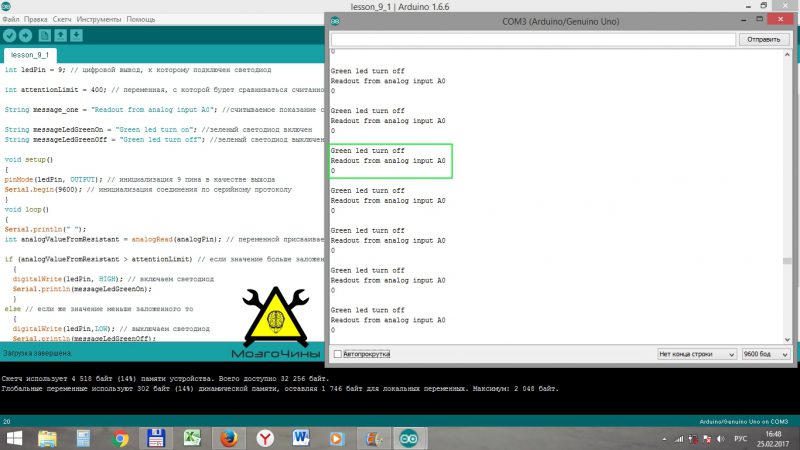Create a new sketch with the New icon
This screenshot has height=450, width=800.
[44, 36]
